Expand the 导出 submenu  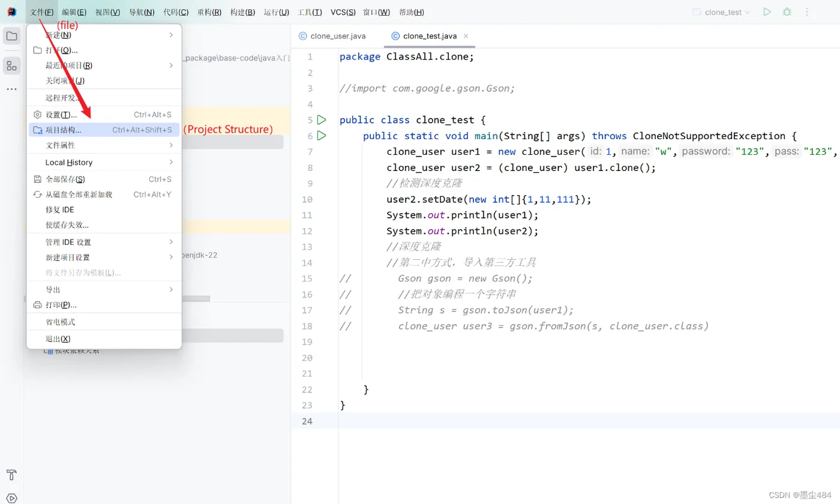tap(104, 289)
